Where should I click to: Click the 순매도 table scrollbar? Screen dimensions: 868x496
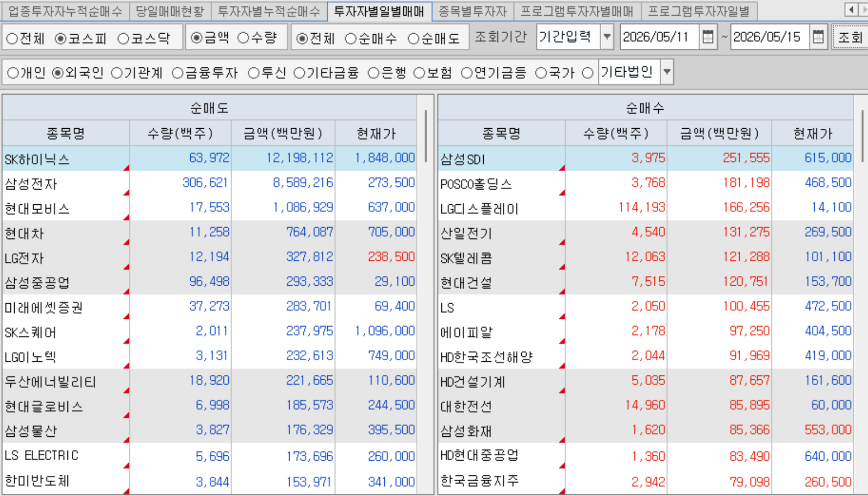[426, 136]
